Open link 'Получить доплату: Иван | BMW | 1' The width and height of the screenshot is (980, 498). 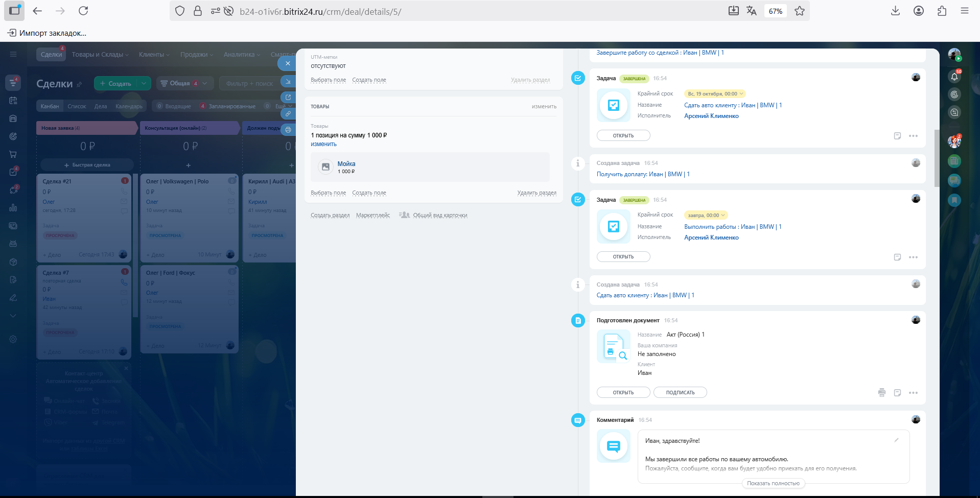click(643, 174)
